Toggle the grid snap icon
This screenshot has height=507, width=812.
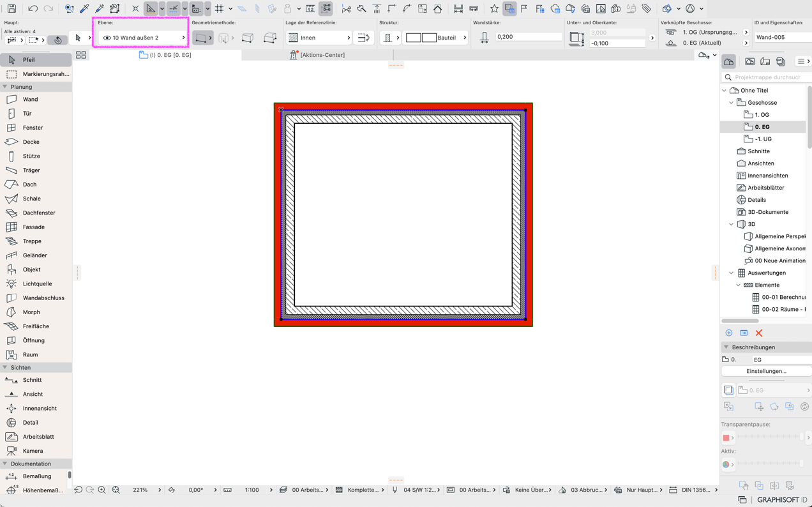(219, 9)
